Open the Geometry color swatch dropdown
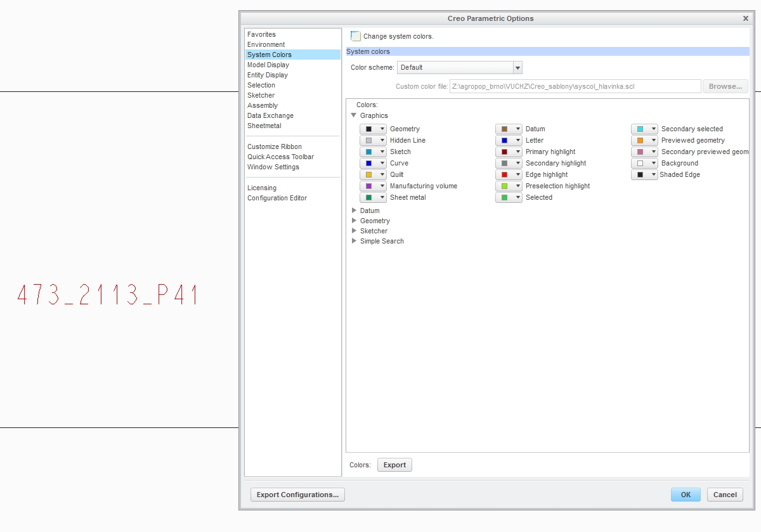 [x=373, y=129]
